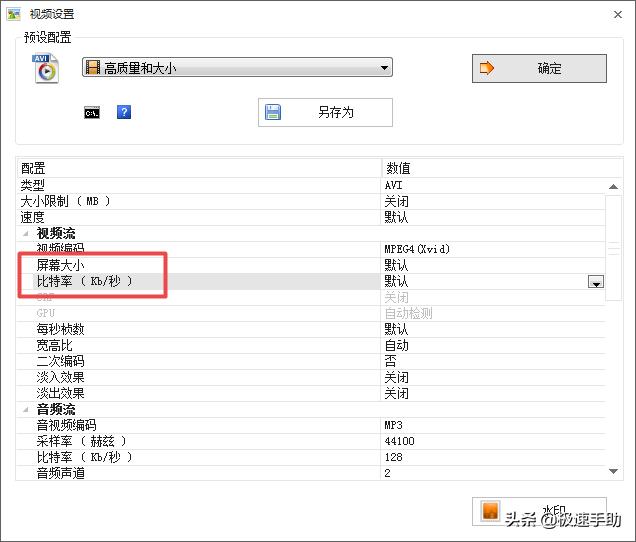Viewport: 636px width, 542px height.
Task: Select the 音频声道 row
Action: click(311, 473)
